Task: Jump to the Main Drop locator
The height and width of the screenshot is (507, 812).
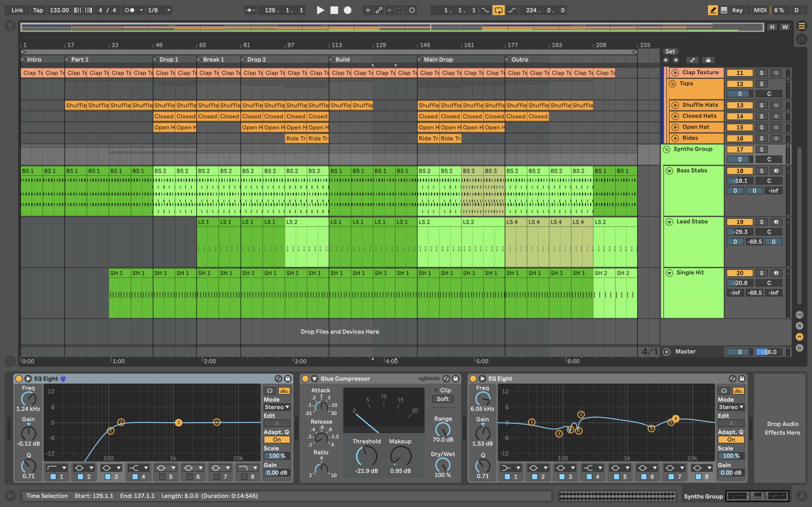Action: [420, 59]
